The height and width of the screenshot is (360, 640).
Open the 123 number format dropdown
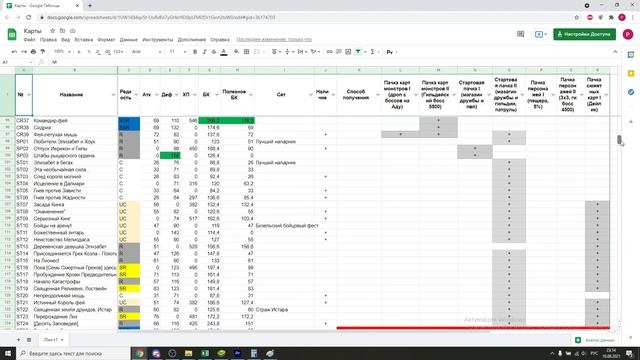pos(119,52)
